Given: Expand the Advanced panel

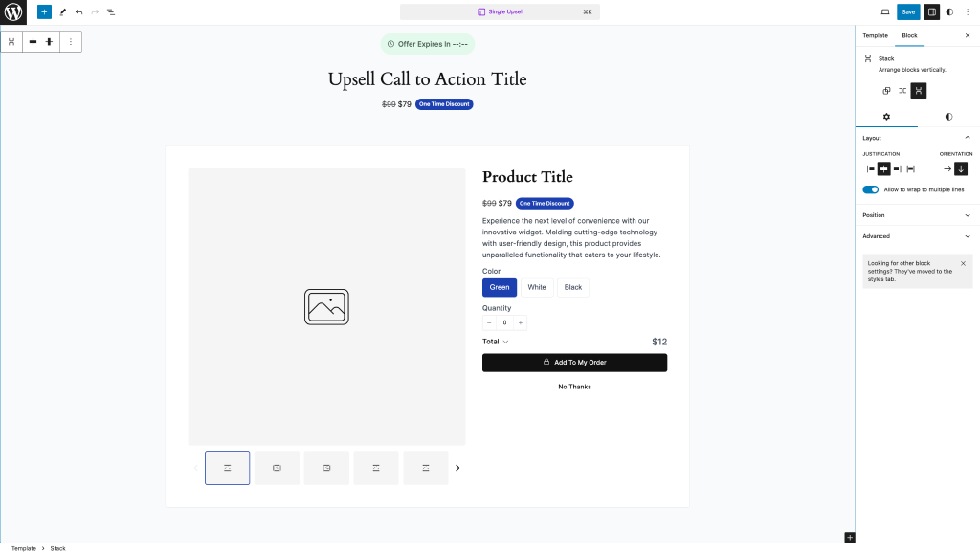Looking at the screenshot, I should (x=917, y=236).
